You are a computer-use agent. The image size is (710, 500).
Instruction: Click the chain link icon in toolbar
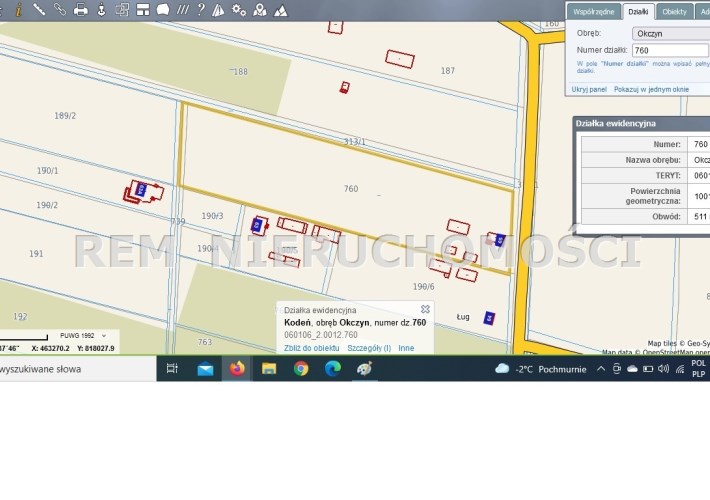click(x=60, y=9)
